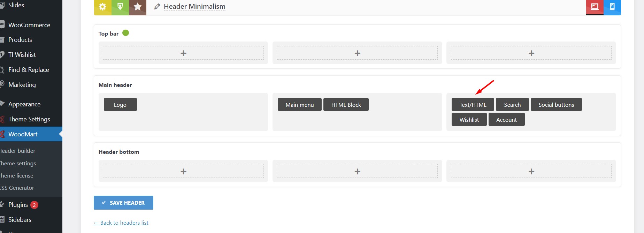Select the Social buttons element
Image resolution: width=644 pixels, height=233 pixels.
(x=556, y=105)
